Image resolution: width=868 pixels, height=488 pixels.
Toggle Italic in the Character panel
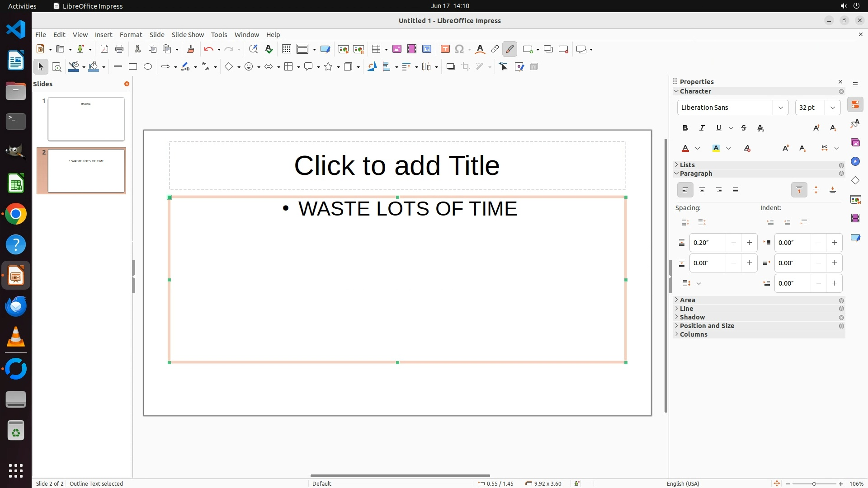pyautogui.click(x=702, y=128)
